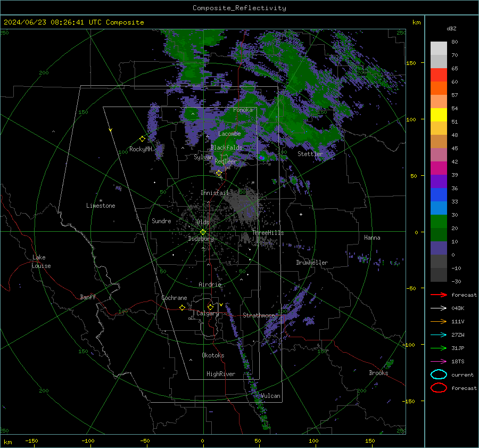Screen dimensions: 479x448
Task: Click the yellow radar site marker at Didsbury
Action: tap(203, 232)
